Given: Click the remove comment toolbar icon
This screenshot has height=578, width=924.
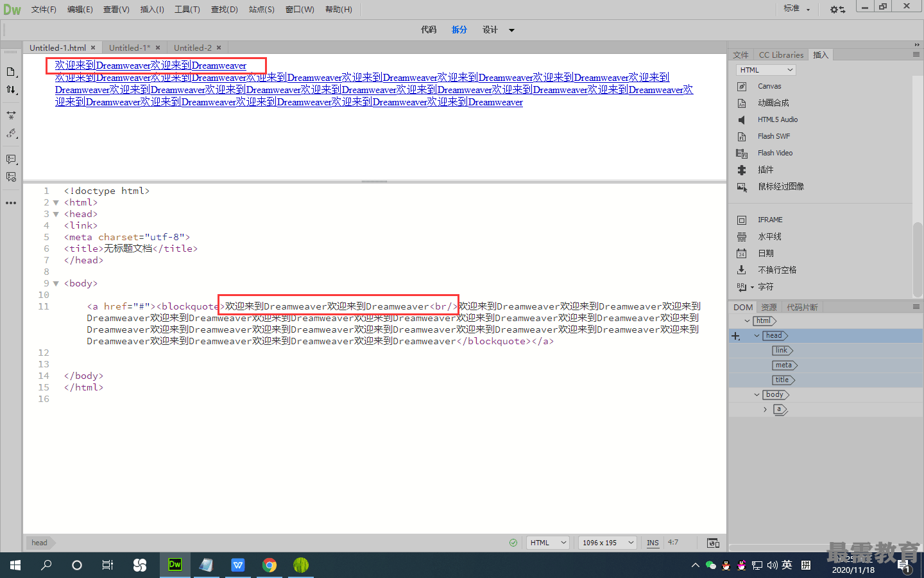Looking at the screenshot, I should pos(11,177).
